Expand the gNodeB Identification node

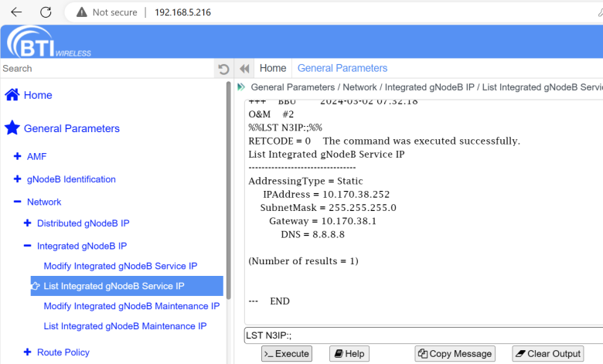(x=17, y=179)
